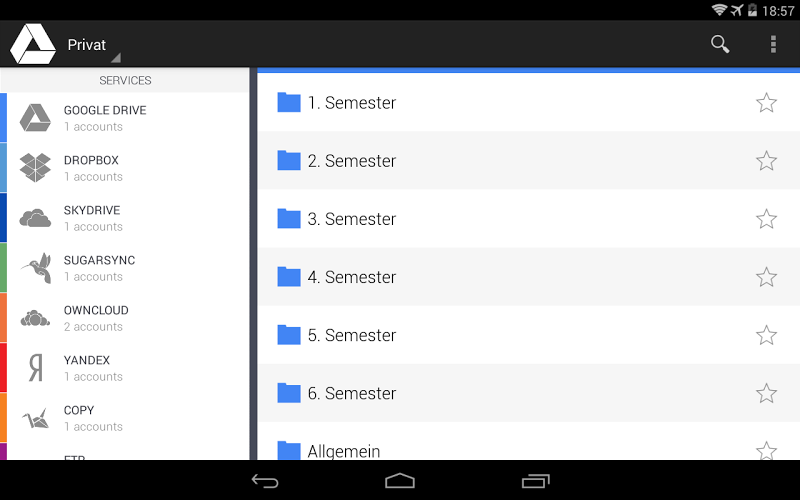This screenshot has width=800, height=500.
Task: Select the SugarSync hummingbird service
Action: click(124, 268)
